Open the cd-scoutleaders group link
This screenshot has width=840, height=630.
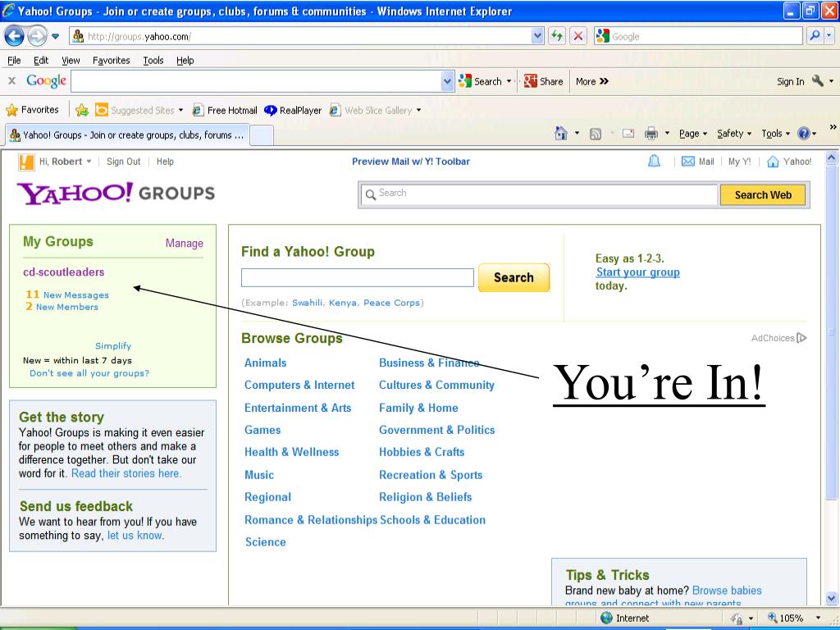coord(64,272)
